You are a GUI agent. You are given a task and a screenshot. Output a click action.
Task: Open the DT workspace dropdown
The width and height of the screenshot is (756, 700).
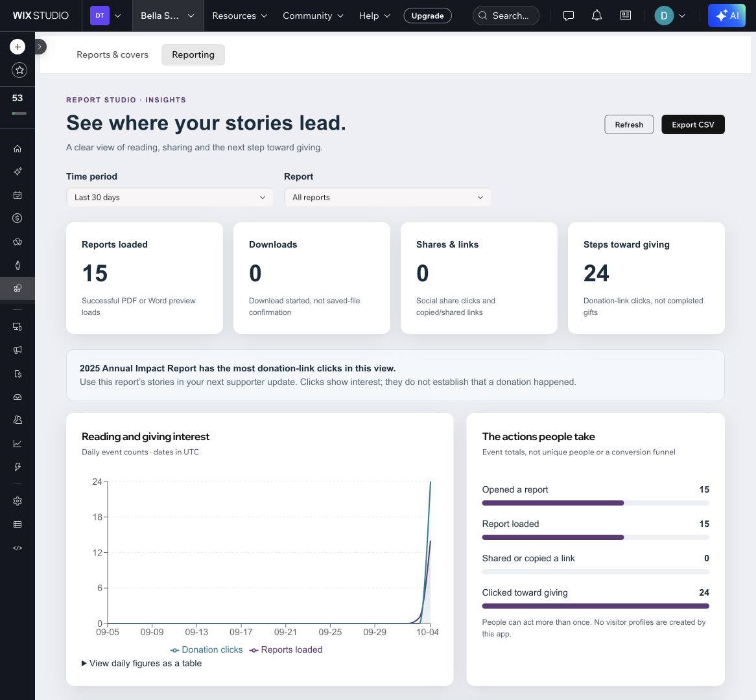106,16
